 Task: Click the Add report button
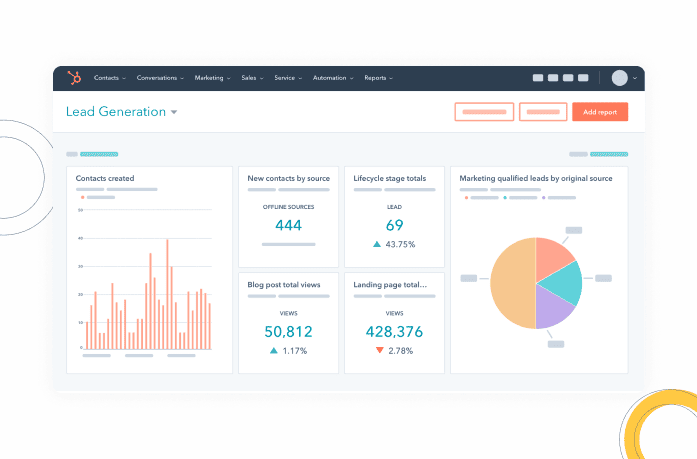point(600,112)
